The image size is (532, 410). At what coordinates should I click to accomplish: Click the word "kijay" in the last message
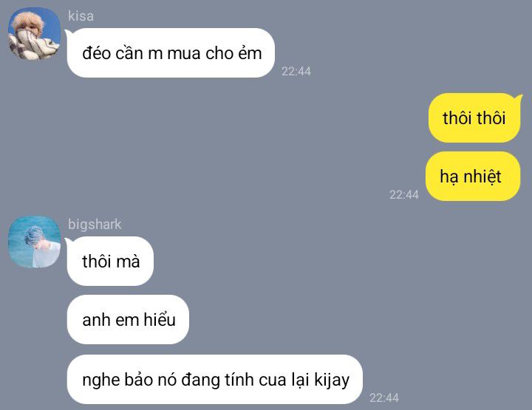tap(332, 380)
